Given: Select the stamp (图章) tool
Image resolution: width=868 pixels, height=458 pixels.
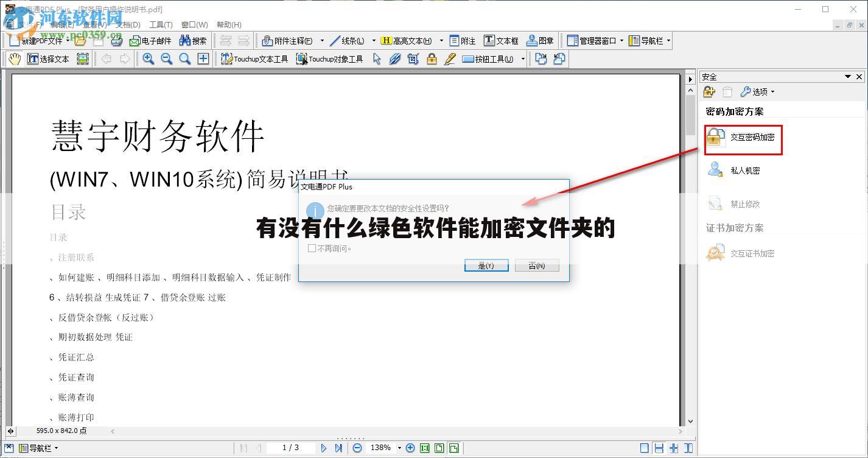Looking at the screenshot, I should pyautogui.click(x=540, y=41).
